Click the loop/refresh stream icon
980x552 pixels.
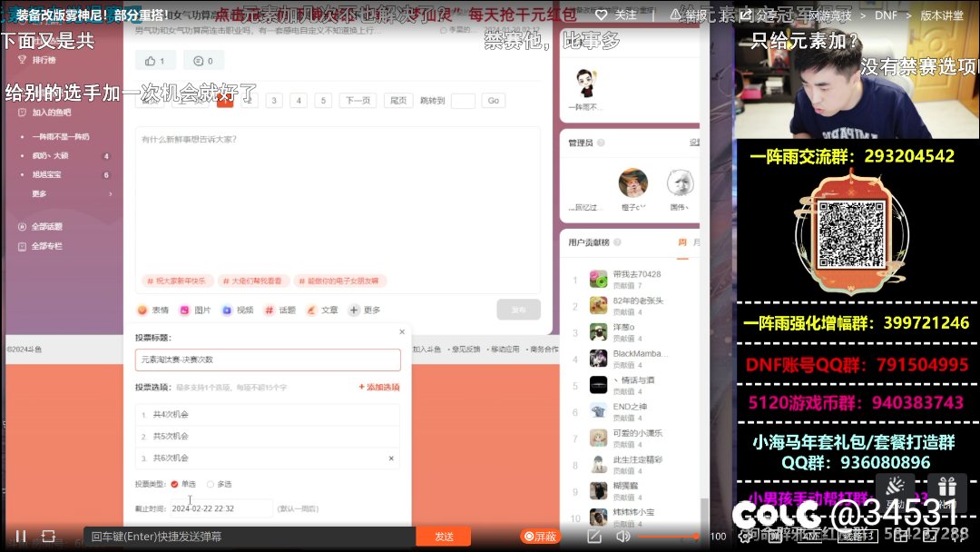[x=48, y=536]
